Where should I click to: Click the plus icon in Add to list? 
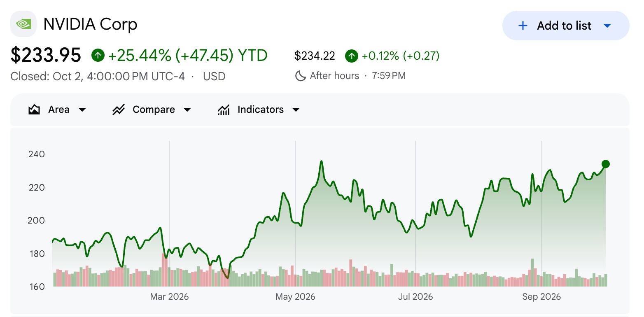pyautogui.click(x=523, y=26)
